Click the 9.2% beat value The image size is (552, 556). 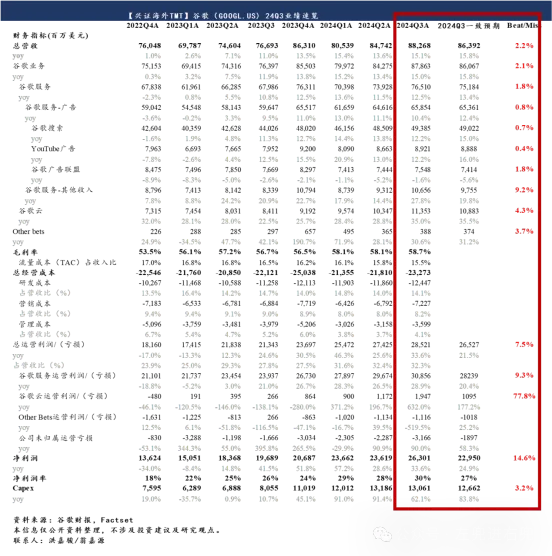(524, 190)
